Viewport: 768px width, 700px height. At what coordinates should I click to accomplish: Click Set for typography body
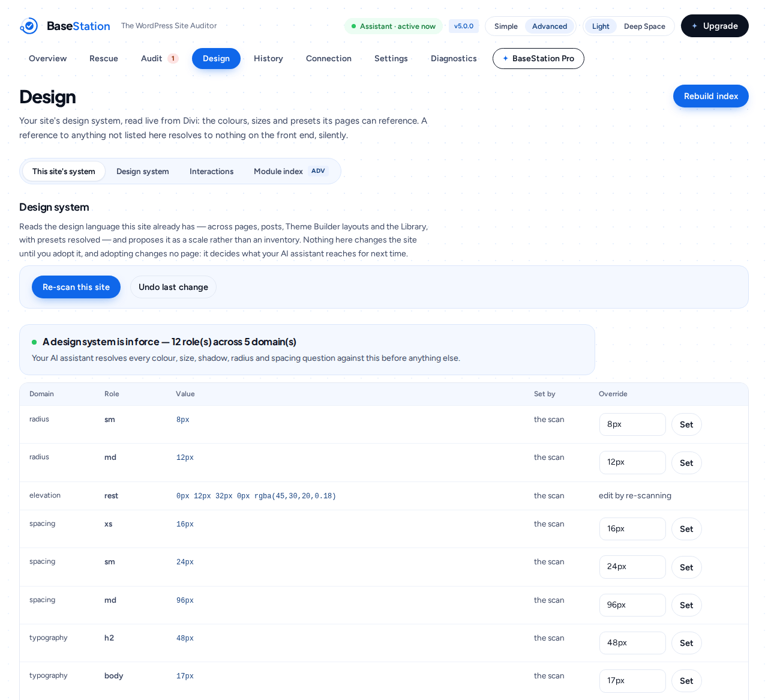[x=686, y=681]
